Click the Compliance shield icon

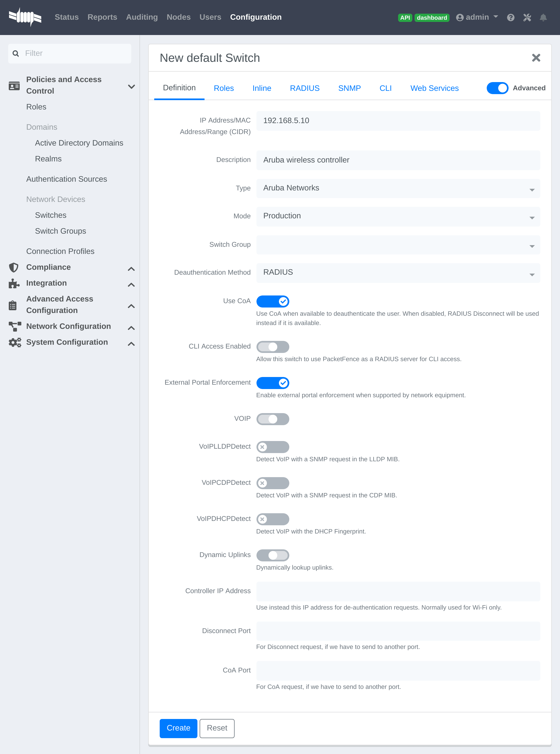[x=14, y=267]
